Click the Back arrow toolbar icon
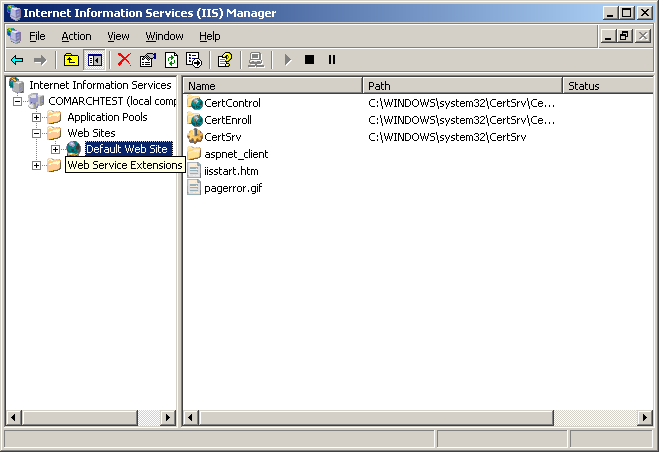The image size is (659, 452). pos(17,60)
